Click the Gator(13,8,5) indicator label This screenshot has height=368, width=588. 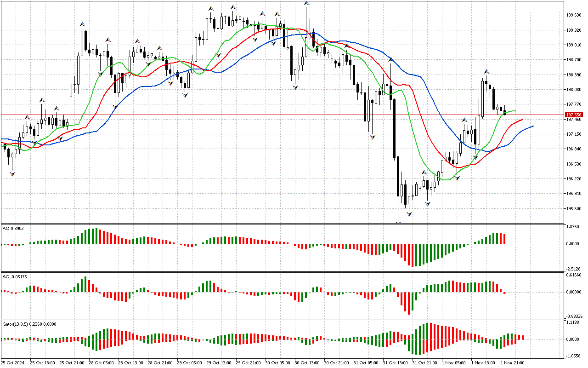[29, 324]
